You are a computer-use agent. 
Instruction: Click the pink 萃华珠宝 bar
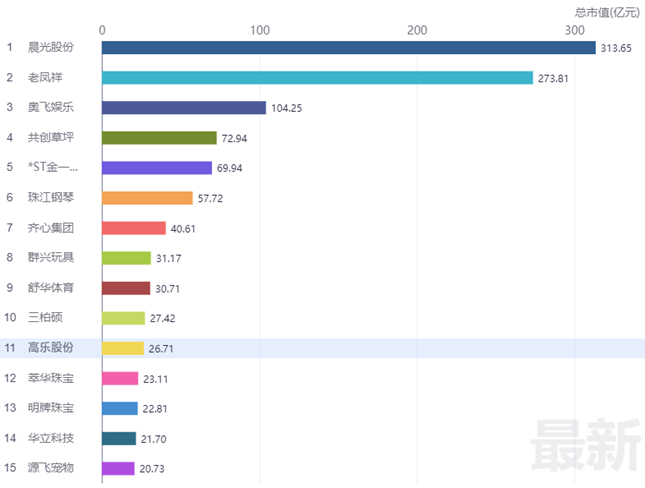[120, 378]
